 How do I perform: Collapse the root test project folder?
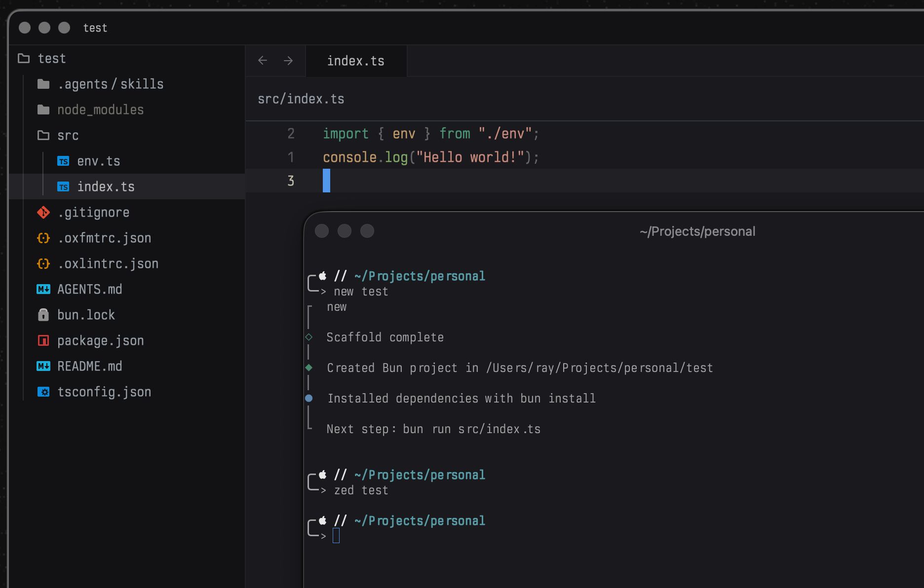[x=51, y=59]
